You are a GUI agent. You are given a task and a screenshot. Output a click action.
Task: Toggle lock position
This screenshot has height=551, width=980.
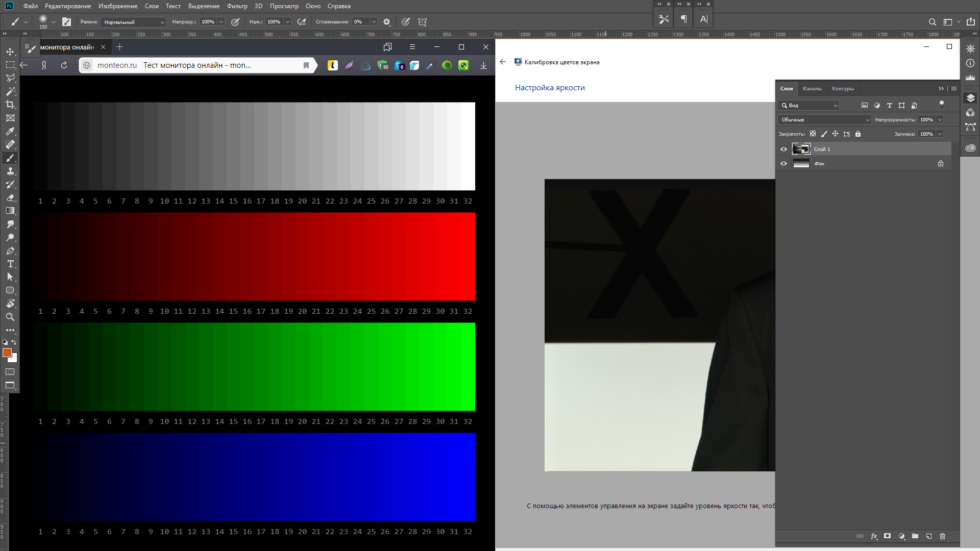[x=835, y=134]
